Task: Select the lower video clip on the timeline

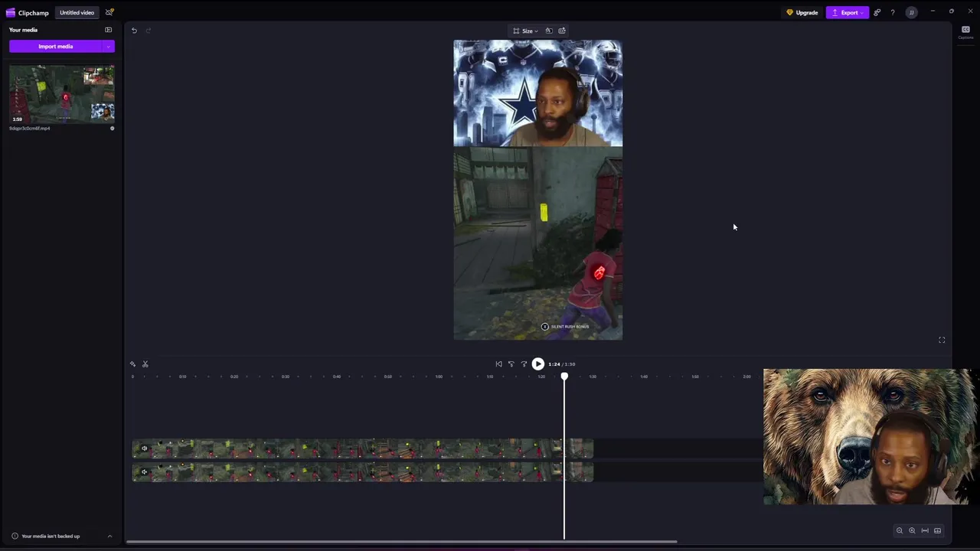Action: pos(362,472)
